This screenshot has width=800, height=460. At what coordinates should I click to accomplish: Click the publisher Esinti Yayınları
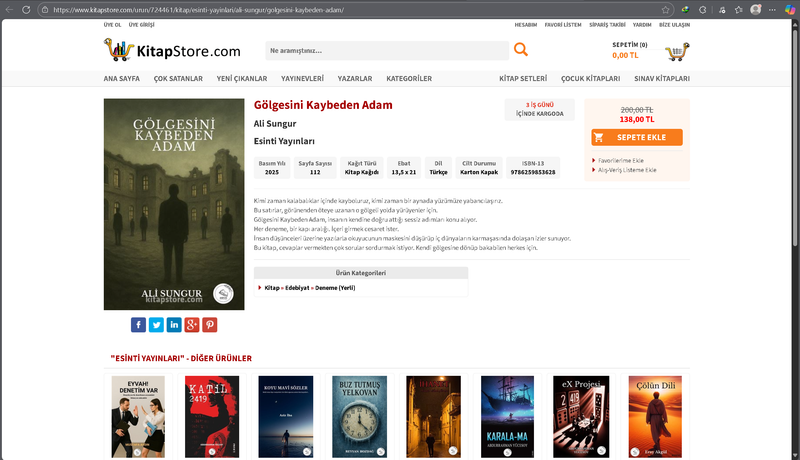[x=284, y=141]
